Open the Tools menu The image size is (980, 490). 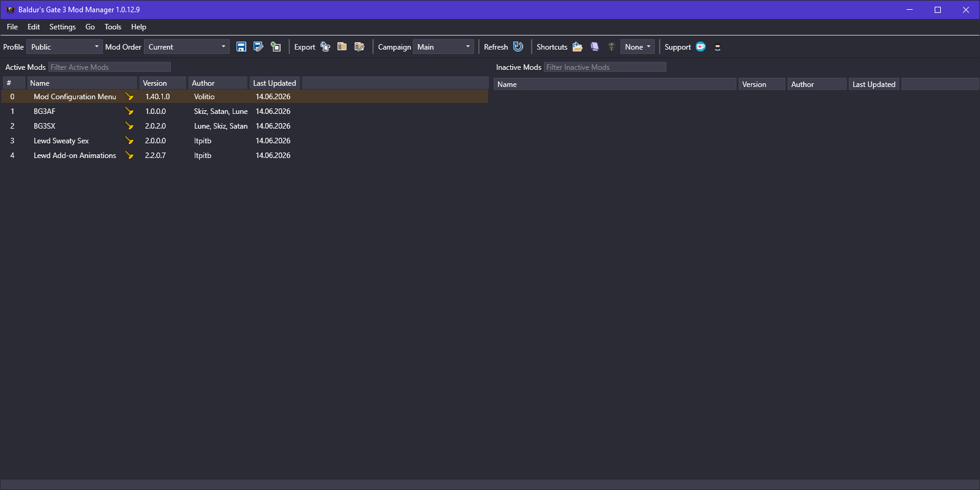113,27
